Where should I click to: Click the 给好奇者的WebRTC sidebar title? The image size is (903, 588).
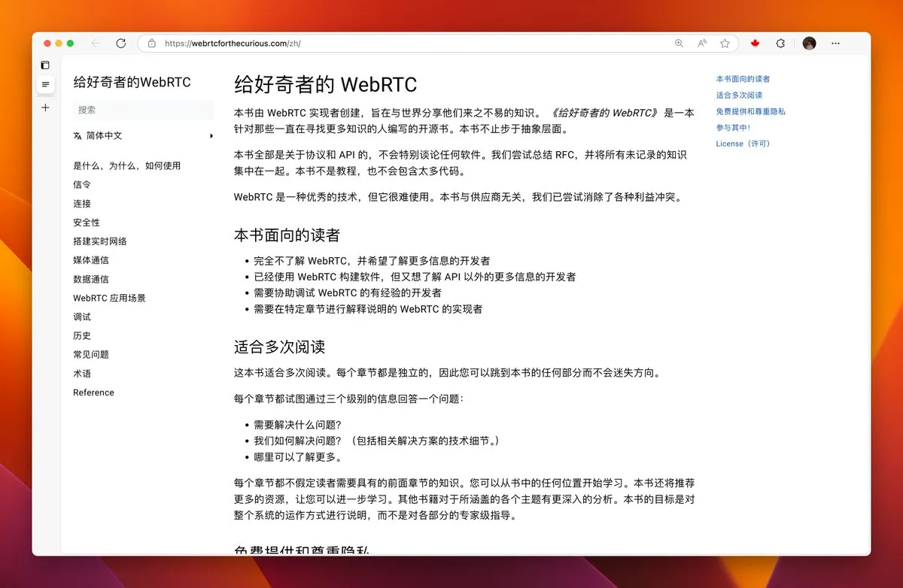tap(132, 83)
